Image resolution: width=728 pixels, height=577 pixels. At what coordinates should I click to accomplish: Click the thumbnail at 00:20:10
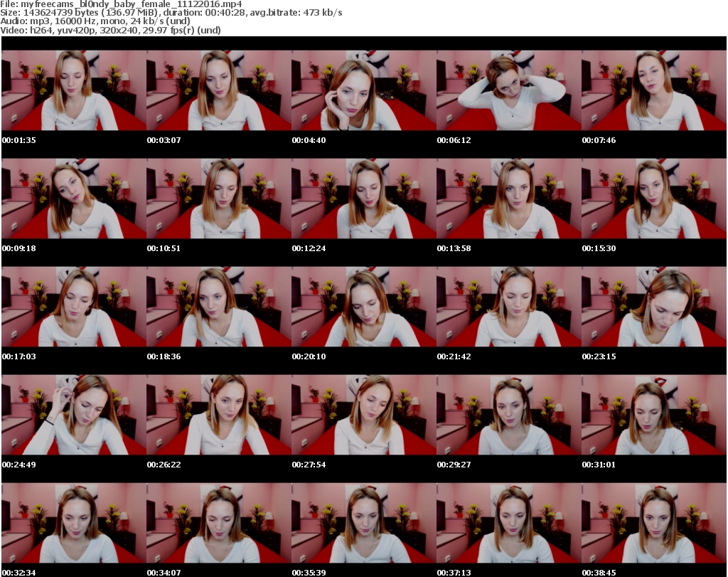click(363, 307)
